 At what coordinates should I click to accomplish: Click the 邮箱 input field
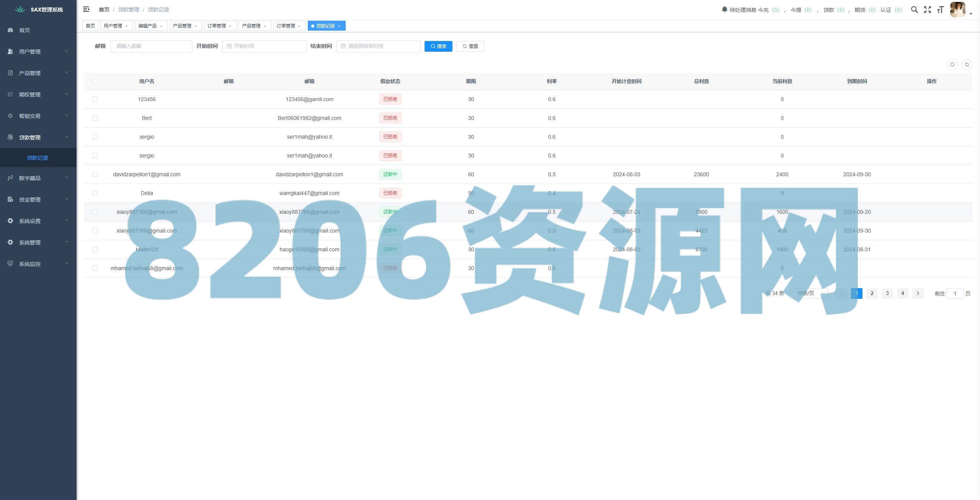(x=151, y=46)
